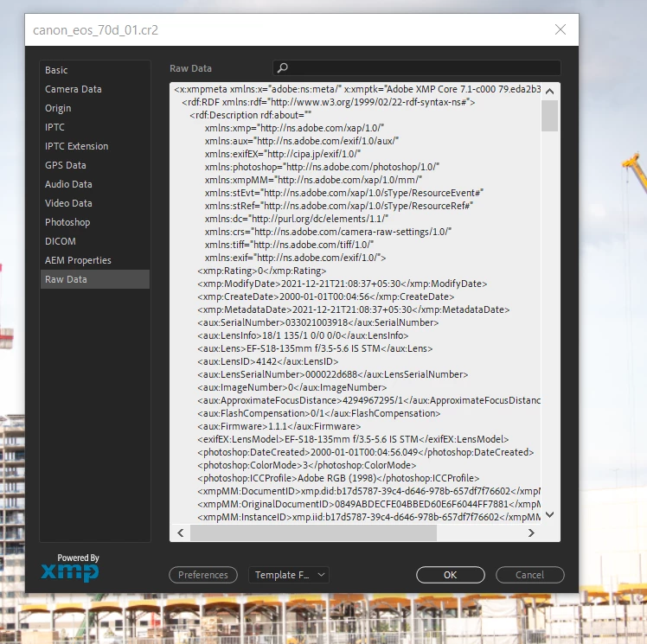Click the scroll down arrow
This screenshot has width=647, height=644.
pos(549,514)
